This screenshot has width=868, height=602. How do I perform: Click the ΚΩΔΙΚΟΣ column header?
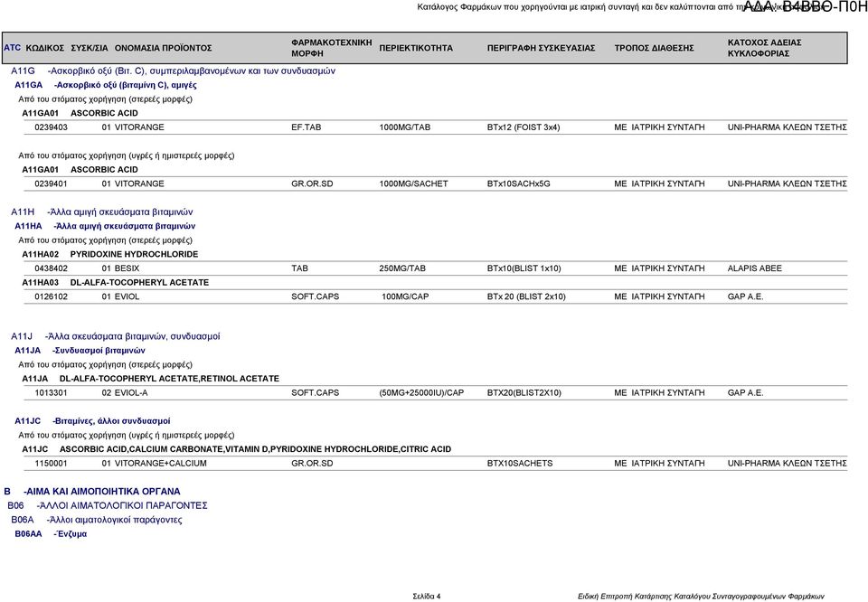coord(45,48)
